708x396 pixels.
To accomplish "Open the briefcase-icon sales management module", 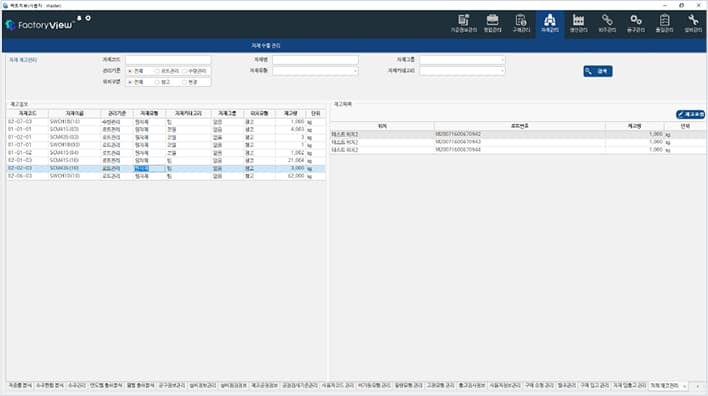I will pos(492,23).
